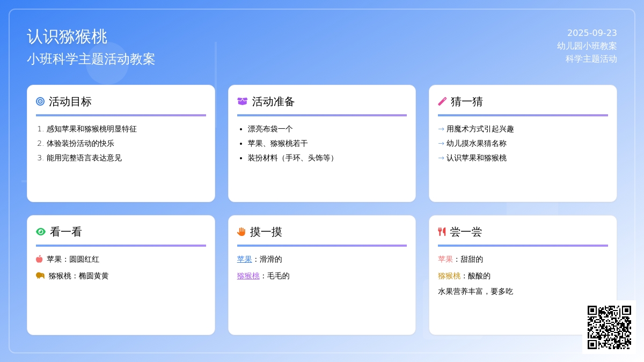The width and height of the screenshot is (644, 362).
Task: Click the yellow 猕猴桃 label in 尝一尝 card
Action: tap(449, 276)
